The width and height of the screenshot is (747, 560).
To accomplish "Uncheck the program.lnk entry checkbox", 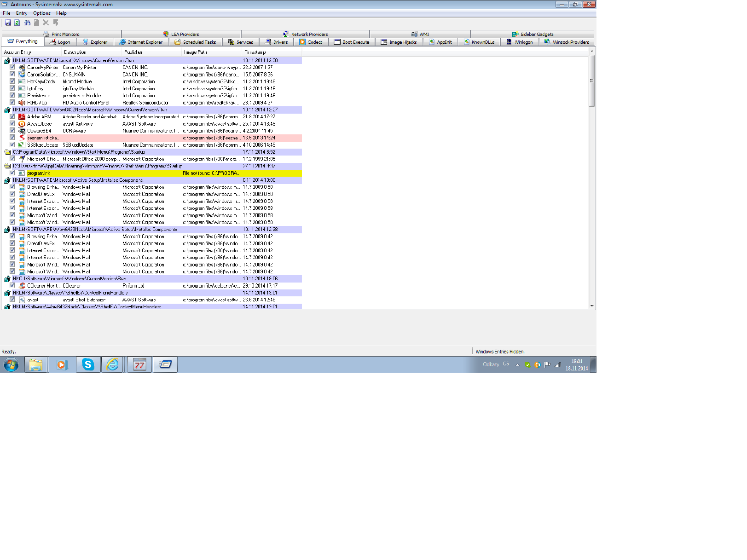I will [x=12, y=173].
